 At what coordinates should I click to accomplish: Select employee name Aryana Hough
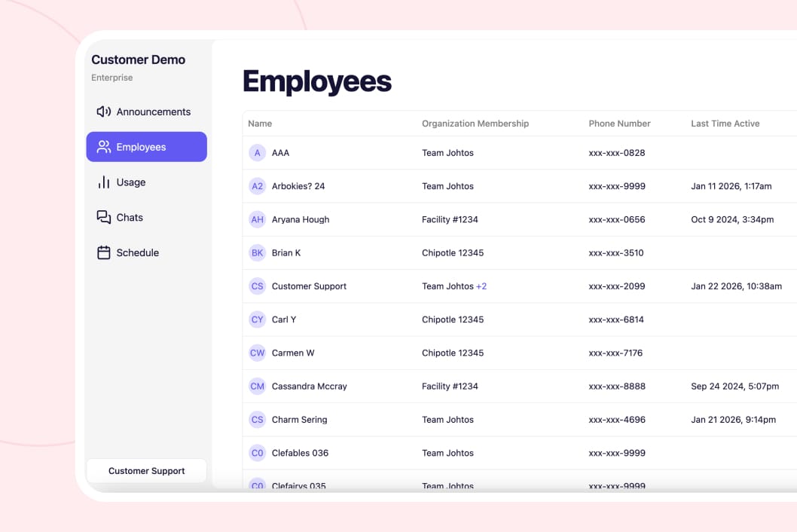(301, 219)
